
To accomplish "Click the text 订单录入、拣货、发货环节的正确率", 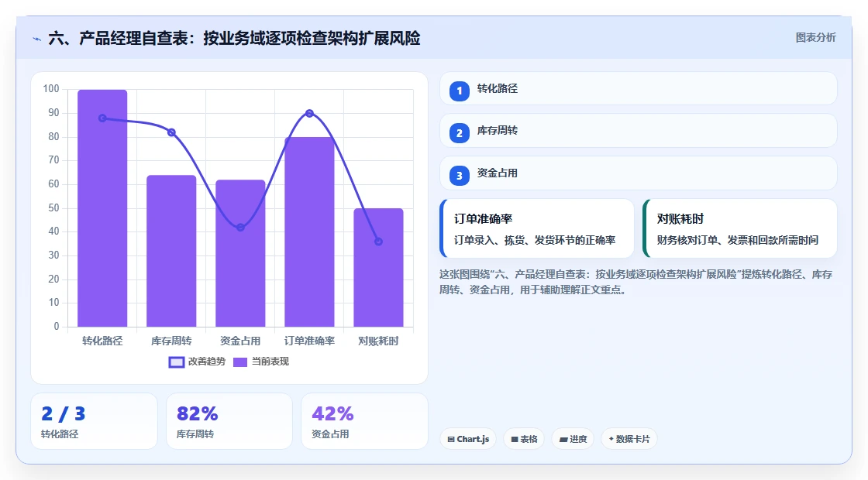I will click(x=535, y=241).
